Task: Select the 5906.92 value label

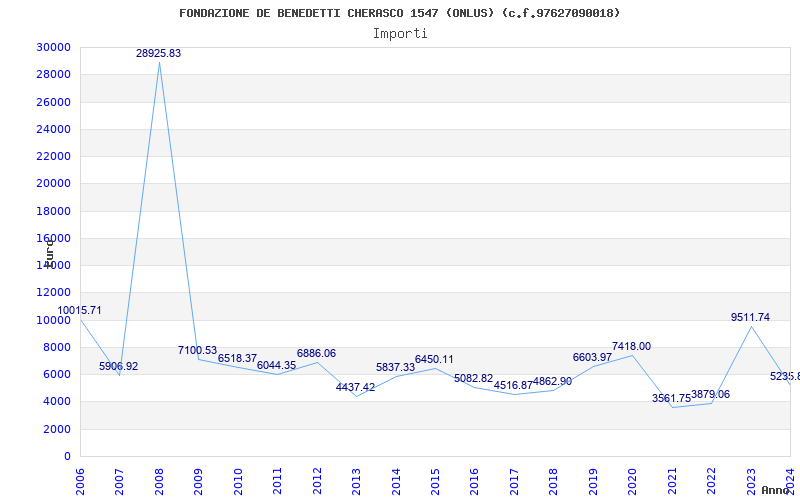Action: click(119, 366)
